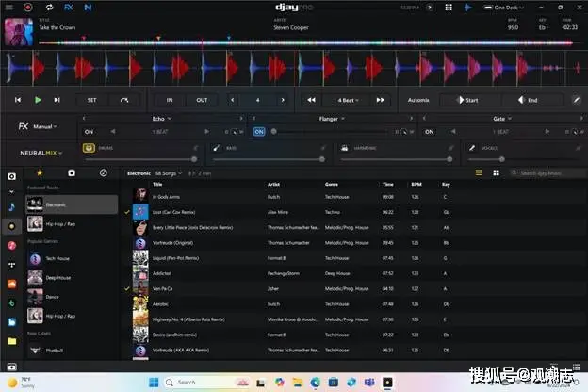This screenshot has height=392, width=588.
Task: Open the favorites star tab
Action: tap(40, 172)
